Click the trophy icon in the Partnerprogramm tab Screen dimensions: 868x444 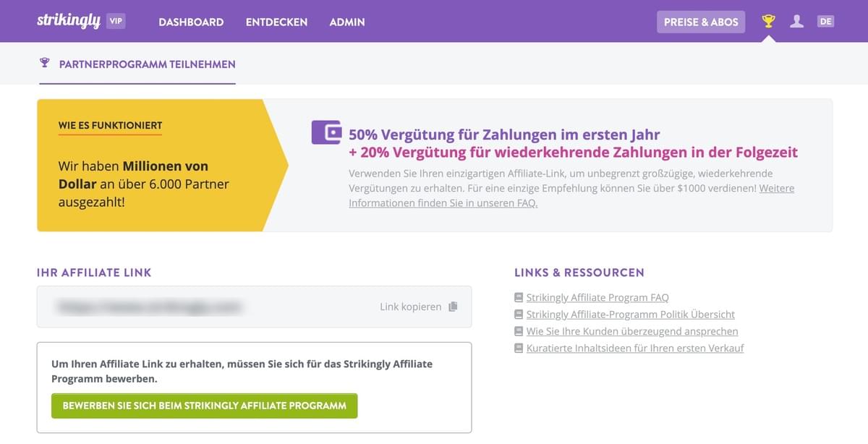click(x=45, y=63)
